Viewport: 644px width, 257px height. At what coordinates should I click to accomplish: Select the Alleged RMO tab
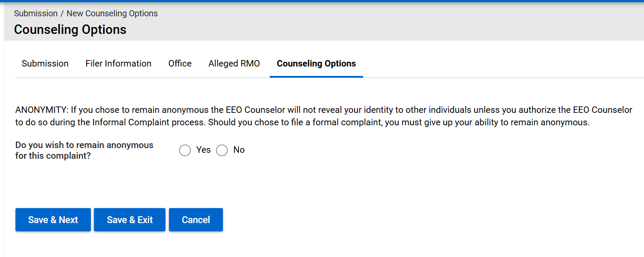point(234,63)
